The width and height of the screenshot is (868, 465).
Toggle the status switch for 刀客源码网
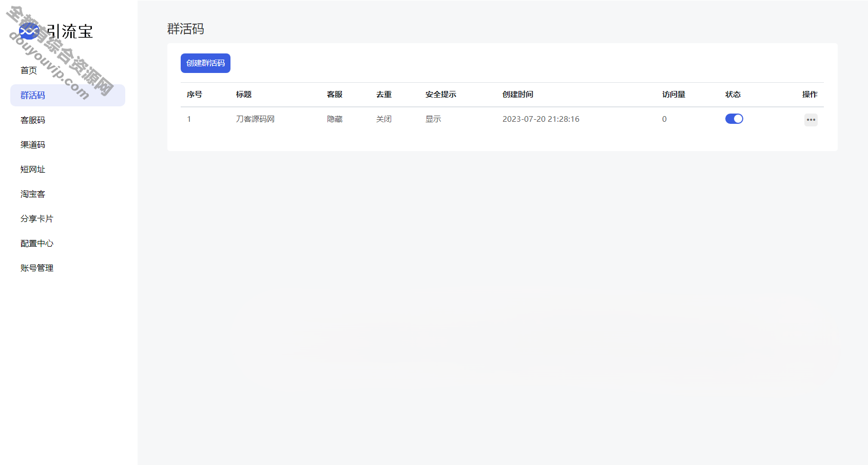click(x=734, y=119)
